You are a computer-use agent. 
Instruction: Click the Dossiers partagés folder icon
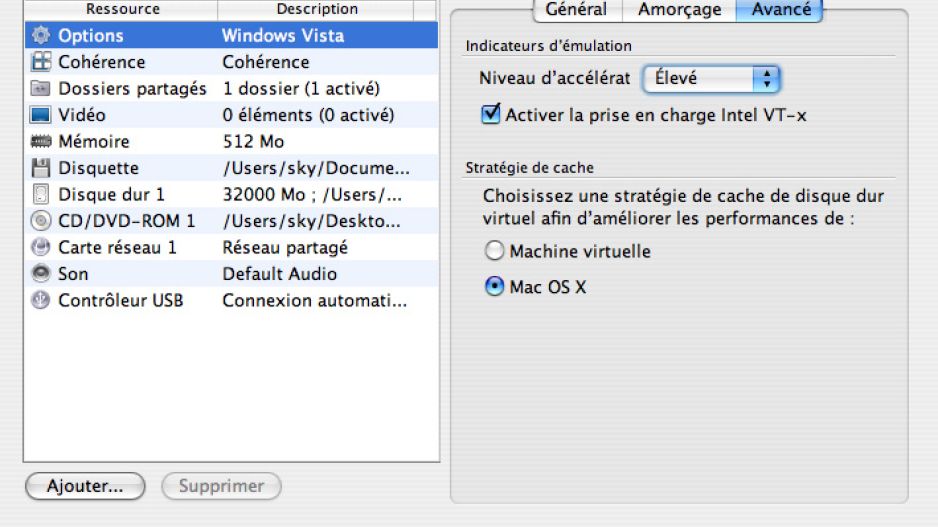(x=41, y=89)
